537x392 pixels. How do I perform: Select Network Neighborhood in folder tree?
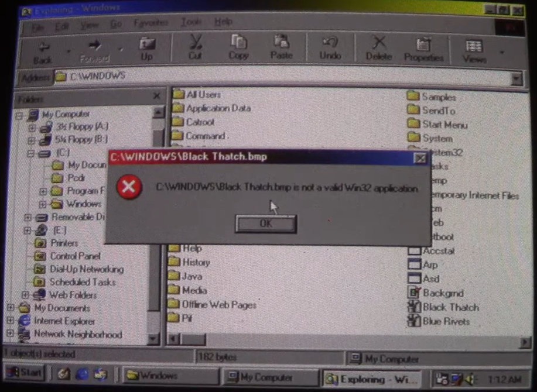[78, 334]
